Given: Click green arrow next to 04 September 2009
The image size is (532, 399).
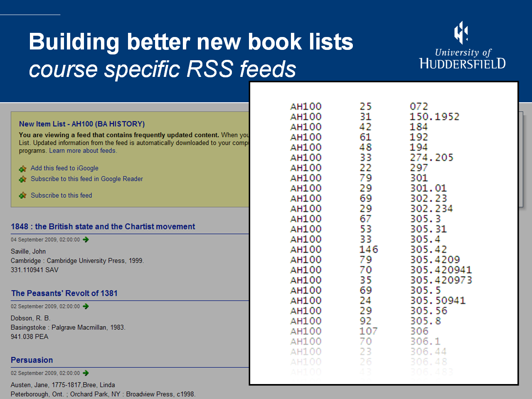Looking at the screenshot, I should point(86,239).
